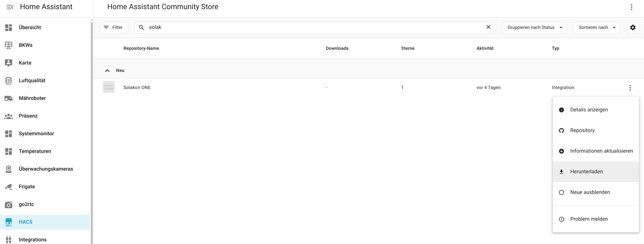
Task: Sort by Sterne column header
Action: [x=408, y=48]
